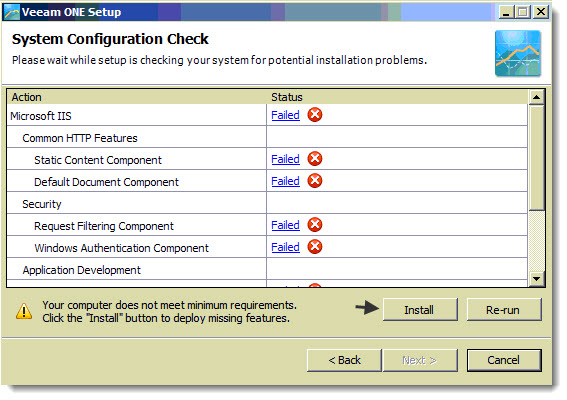Close the Veeam ONE Setup window
The height and width of the screenshot is (400, 567).
541,12
